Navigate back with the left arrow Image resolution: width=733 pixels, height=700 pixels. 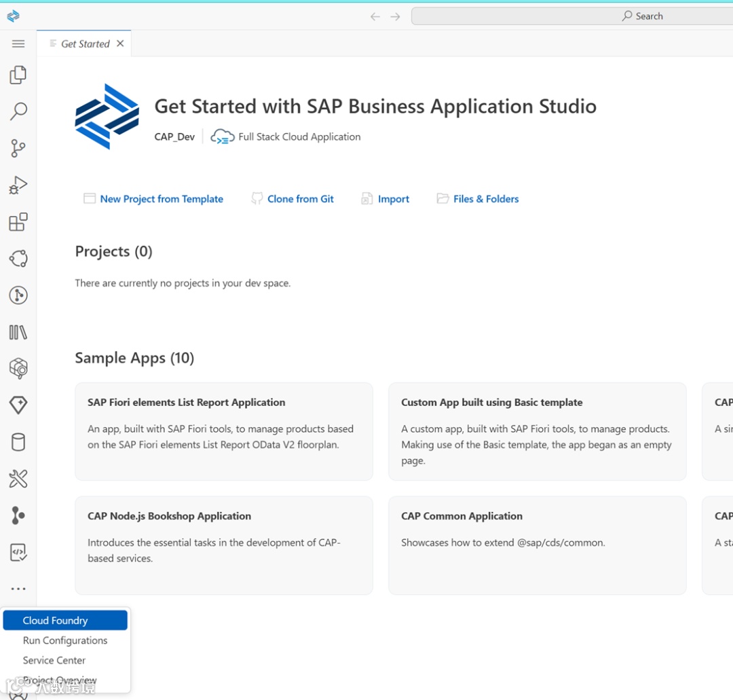tap(375, 16)
